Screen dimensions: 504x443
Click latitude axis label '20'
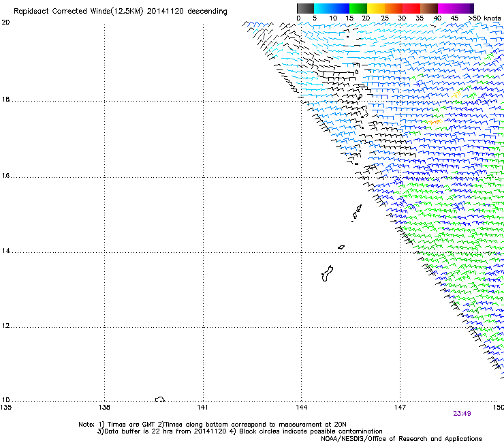point(5,22)
